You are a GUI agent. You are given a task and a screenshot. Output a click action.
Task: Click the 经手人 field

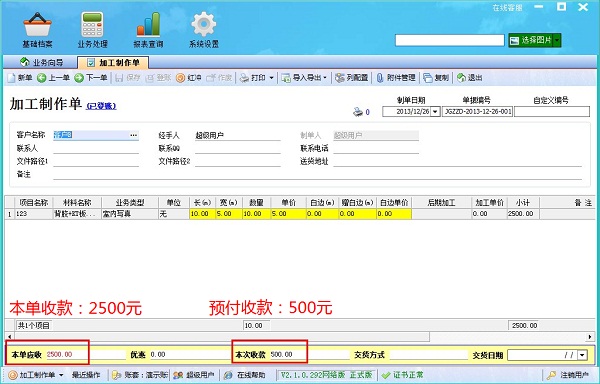click(x=238, y=135)
